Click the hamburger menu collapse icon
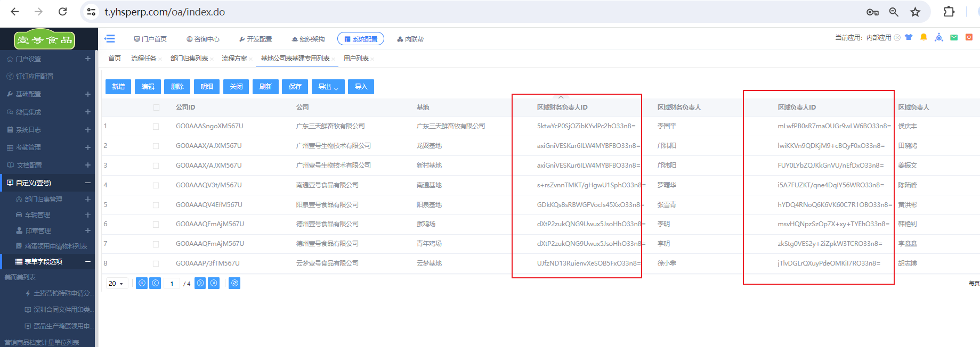The width and height of the screenshot is (980, 347). [110, 39]
